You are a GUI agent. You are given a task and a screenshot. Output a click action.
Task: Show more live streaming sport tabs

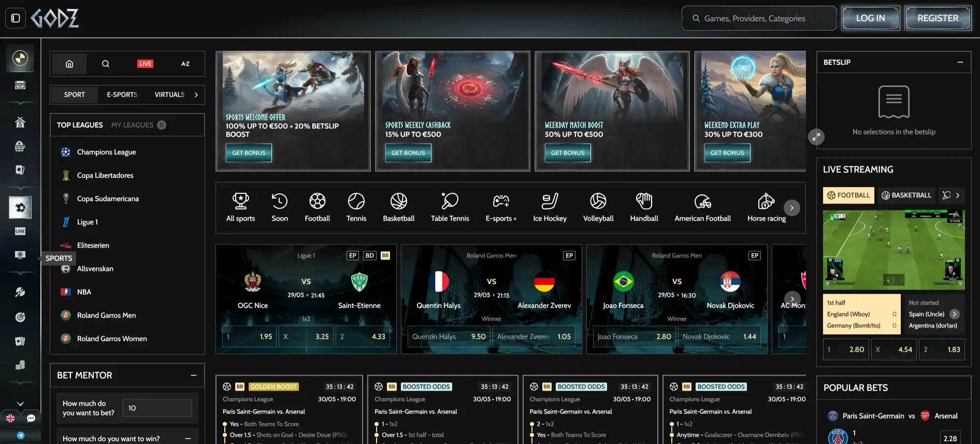[x=957, y=195]
